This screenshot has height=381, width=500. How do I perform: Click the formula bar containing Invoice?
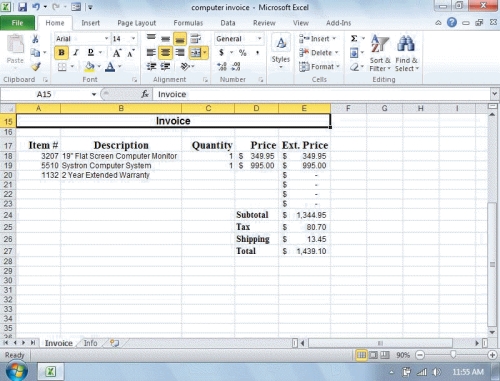pyautogui.click(x=322, y=94)
